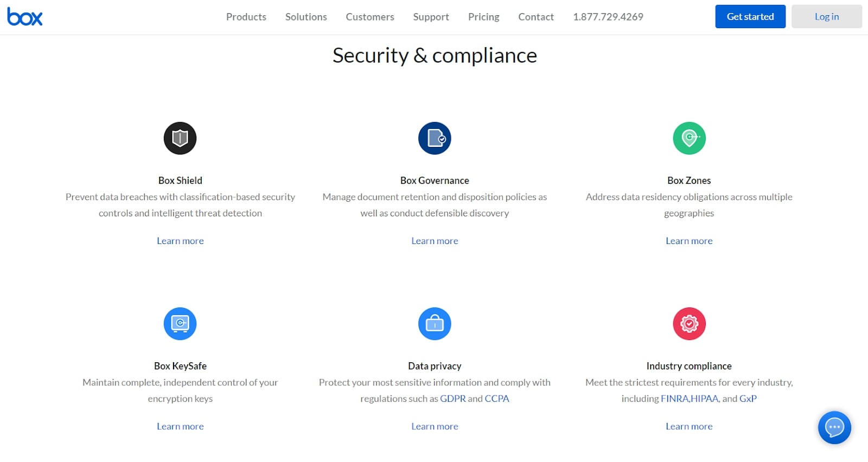Go to the Customers page
This screenshot has width=868, height=462.
[370, 17]
